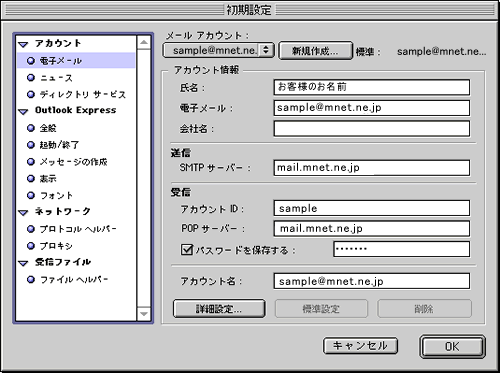Select 受信ファイル section header
The height and width of the screenshot is (373, 500).
click(x=63, y=262)
